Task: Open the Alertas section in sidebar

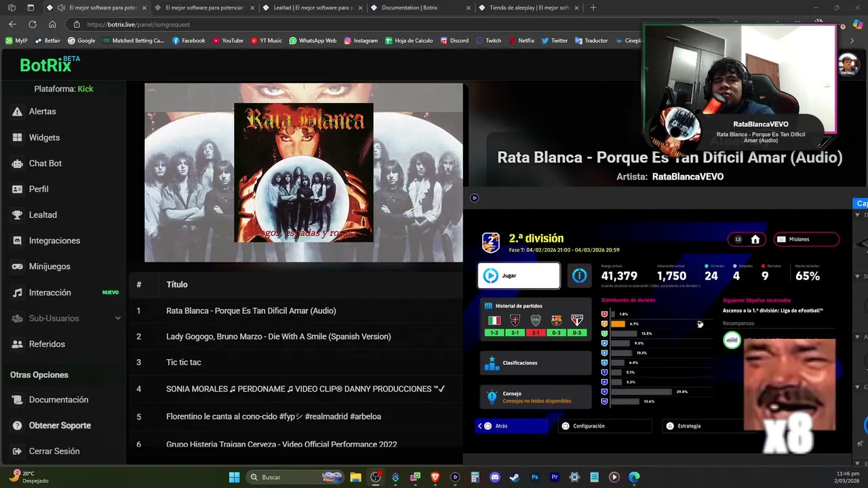Action: [43, 111]
